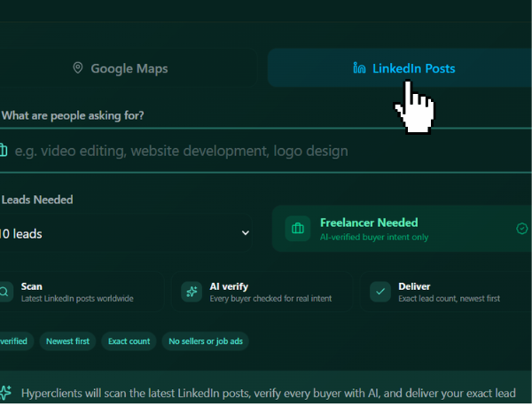This screenshot has height=407, width=532.
Task: Select the Freelancer Needed option card
Action: click(x=402, y=229)
